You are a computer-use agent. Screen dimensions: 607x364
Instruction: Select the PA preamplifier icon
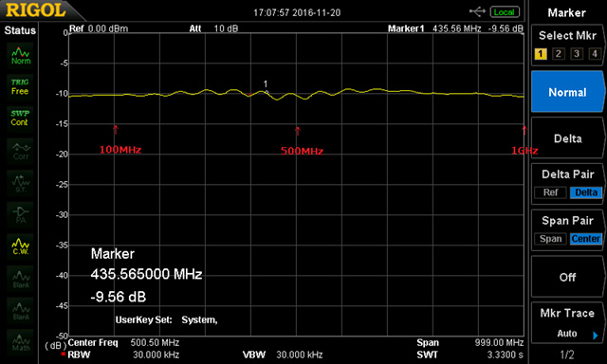(x=20, y=214)
